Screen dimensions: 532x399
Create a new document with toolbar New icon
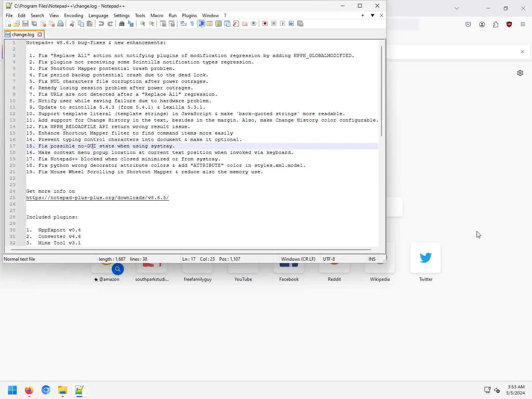tap(8, 24)
